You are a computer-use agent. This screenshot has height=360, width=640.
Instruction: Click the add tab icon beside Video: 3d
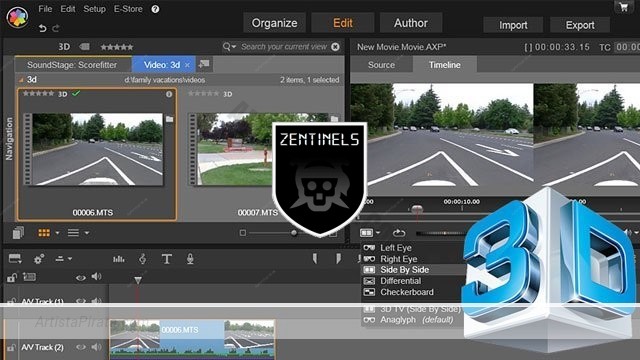204,64
